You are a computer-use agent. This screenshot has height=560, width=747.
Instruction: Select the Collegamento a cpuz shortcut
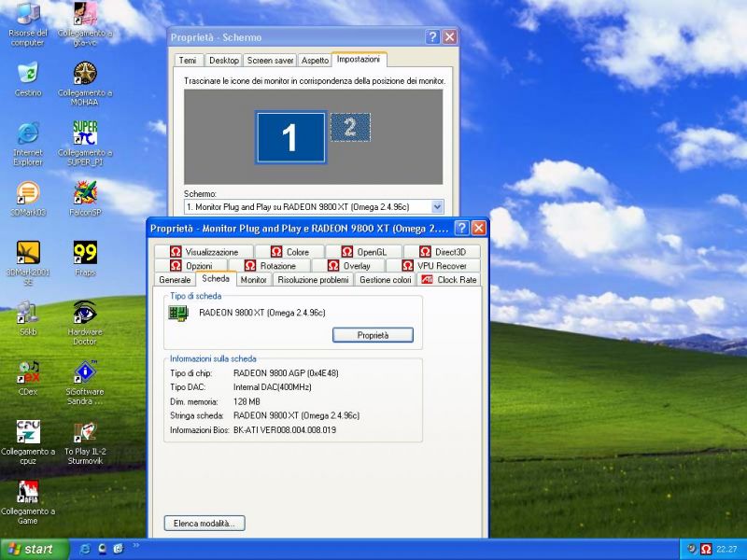[28, 442]
